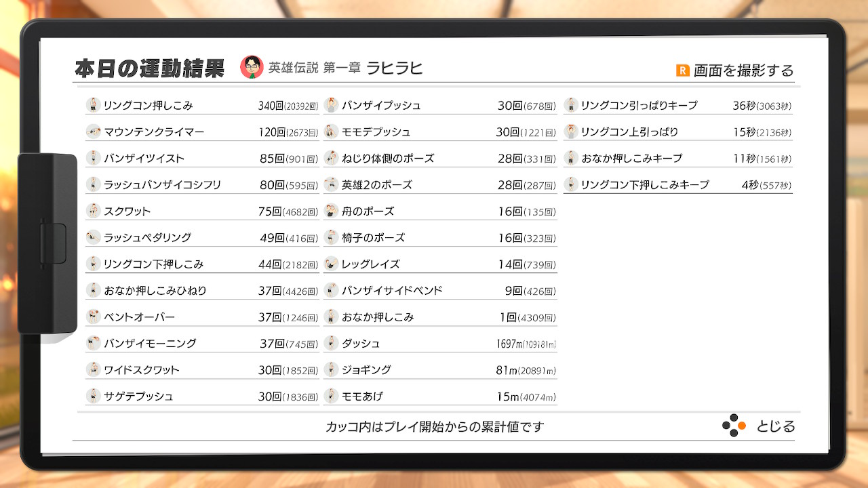Click the リングコン上引っぱり exercise icon
The height and width of the screenshot is (488, 868).
coord(571,131)
